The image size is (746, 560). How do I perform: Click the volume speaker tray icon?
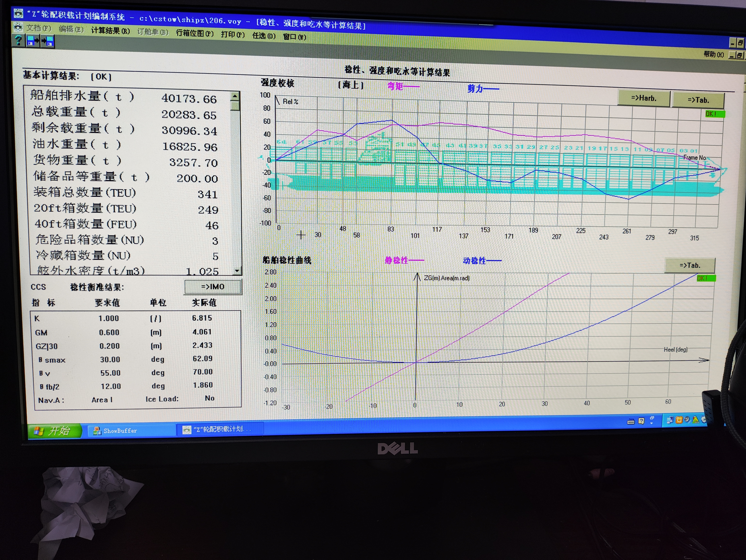(x=687, y=420)
